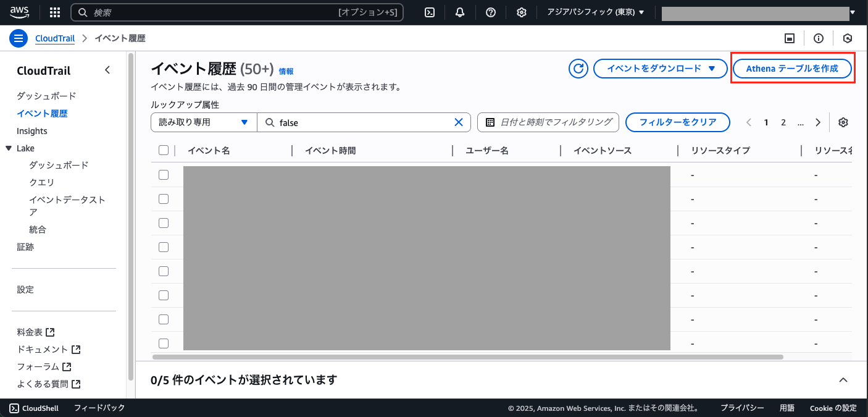The image size is (868, 417).
Task: Open 設定 in the sidebar
Action: point(25,290)
